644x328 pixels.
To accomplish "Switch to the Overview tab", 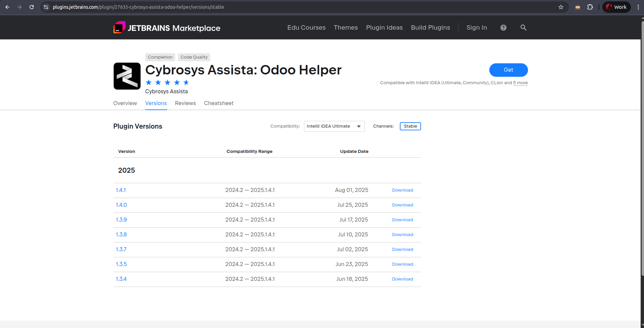I will click(x=125, y=103).
